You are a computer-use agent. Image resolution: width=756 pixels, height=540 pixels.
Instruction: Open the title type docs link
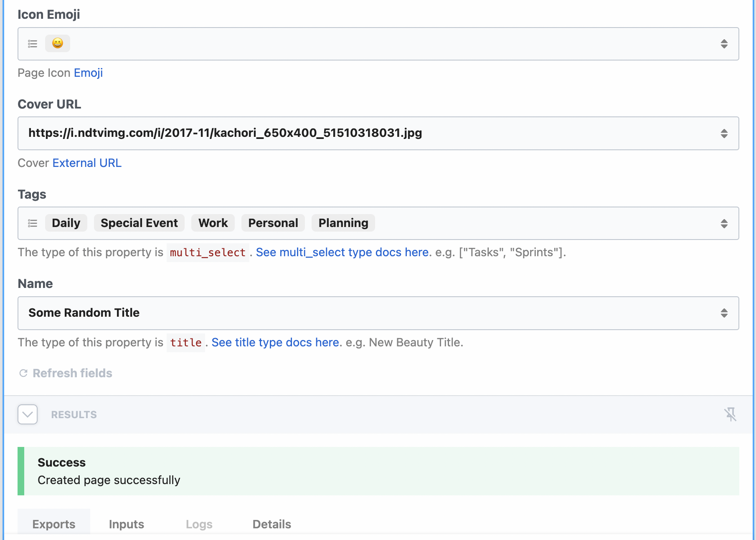pos(275,343)
